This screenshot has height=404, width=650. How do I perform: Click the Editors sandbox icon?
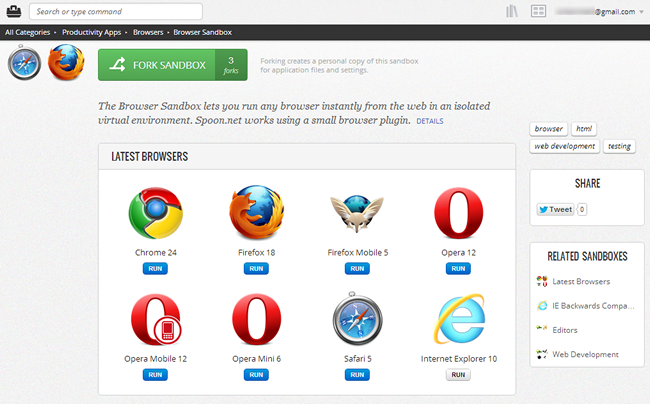point(542,328)
